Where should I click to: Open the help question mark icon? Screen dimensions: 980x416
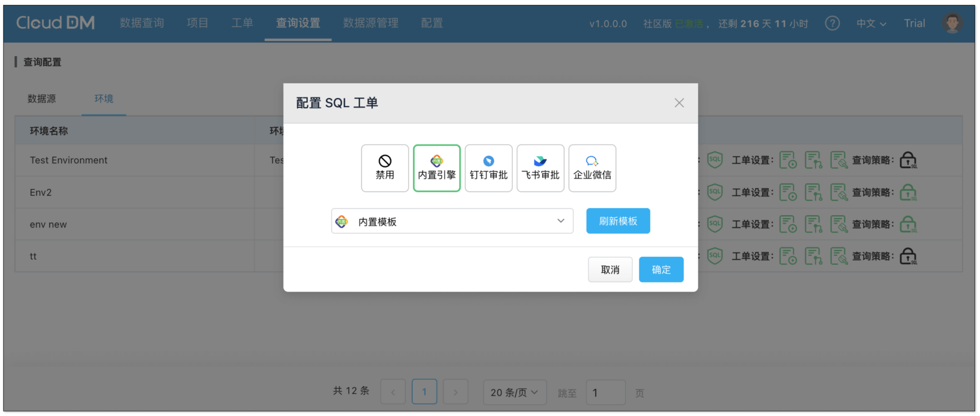point(832,23)
